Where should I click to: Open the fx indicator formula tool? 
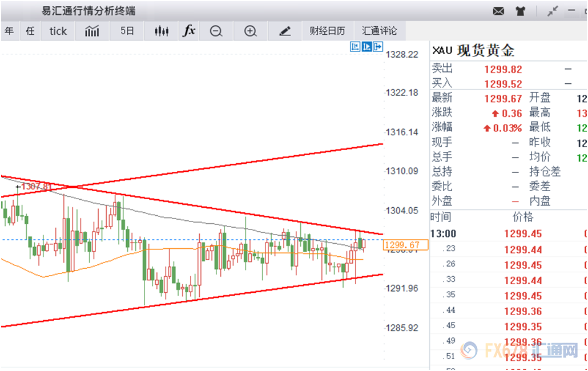coord(189,31)
